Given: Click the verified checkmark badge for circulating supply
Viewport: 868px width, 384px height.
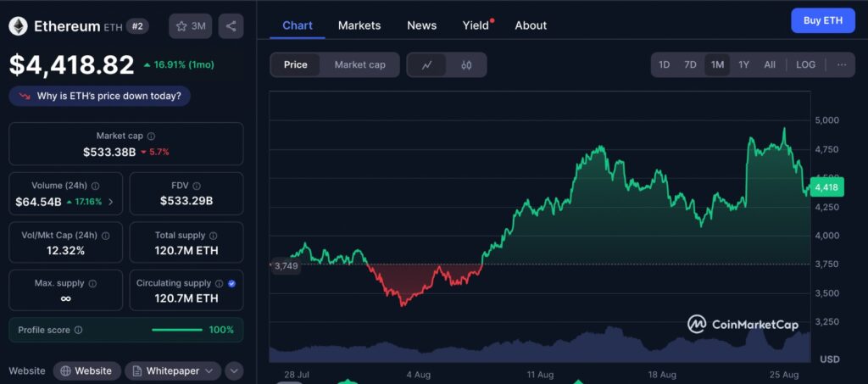Looking at the screenshot, I should (x=232, y=283).
